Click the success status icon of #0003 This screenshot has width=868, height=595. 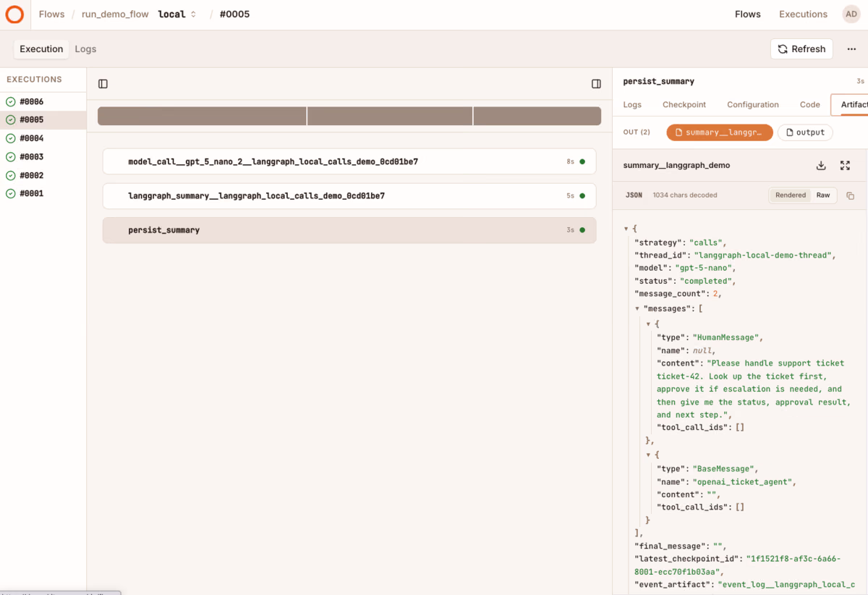(10, 157)
